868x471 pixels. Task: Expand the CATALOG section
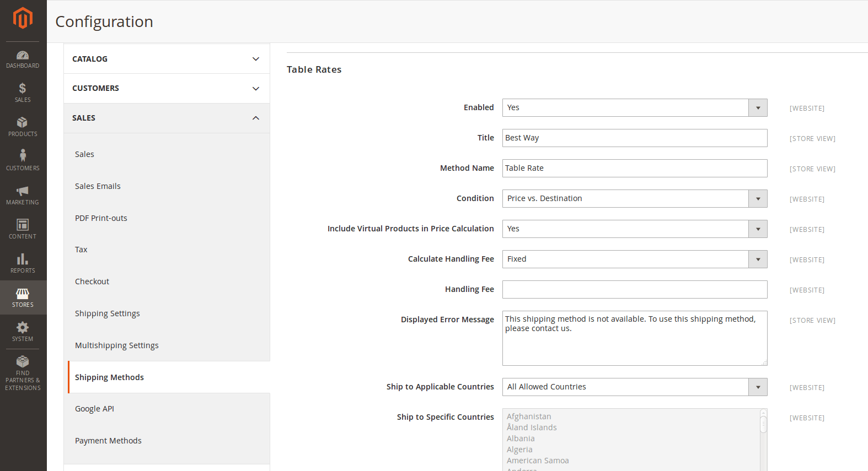[167, 59]
